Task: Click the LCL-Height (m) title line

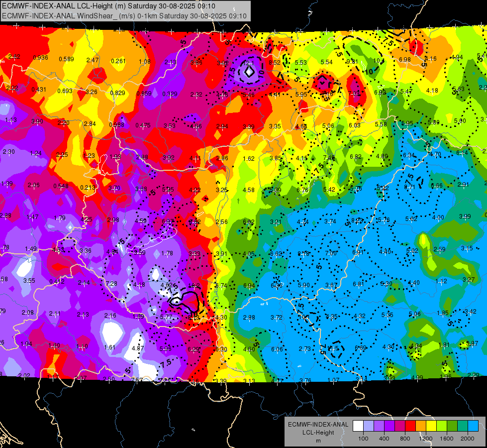Action: pyautogui.click(x=109, y=6)
